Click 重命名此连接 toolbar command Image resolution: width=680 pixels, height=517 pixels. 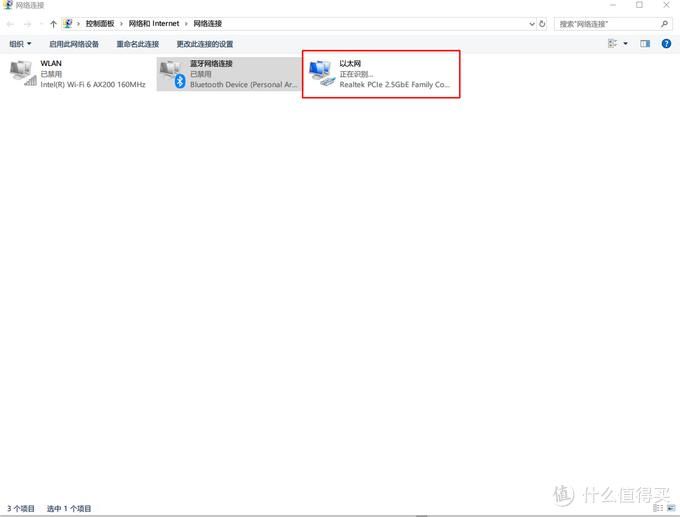[137, 44]
